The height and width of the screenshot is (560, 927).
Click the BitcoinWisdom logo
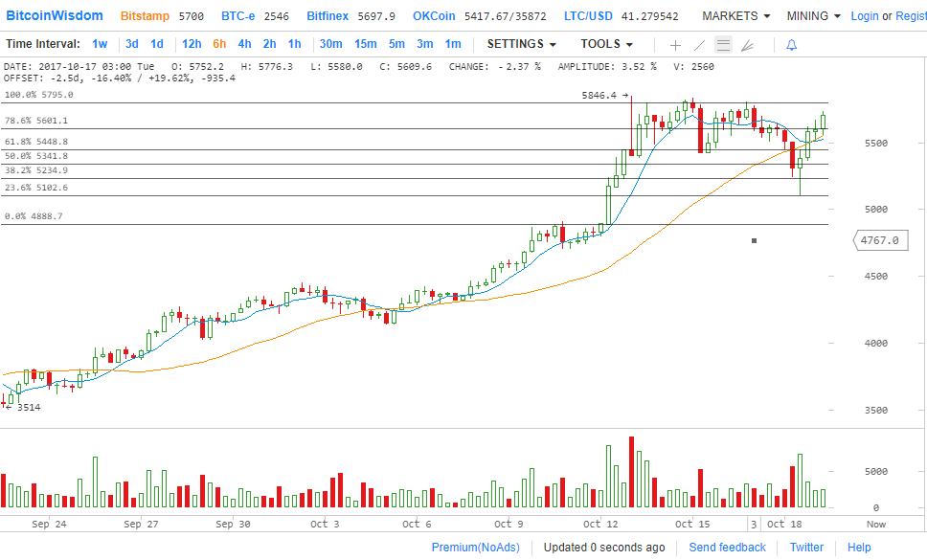pyautogui.click(x=55, y=16)
